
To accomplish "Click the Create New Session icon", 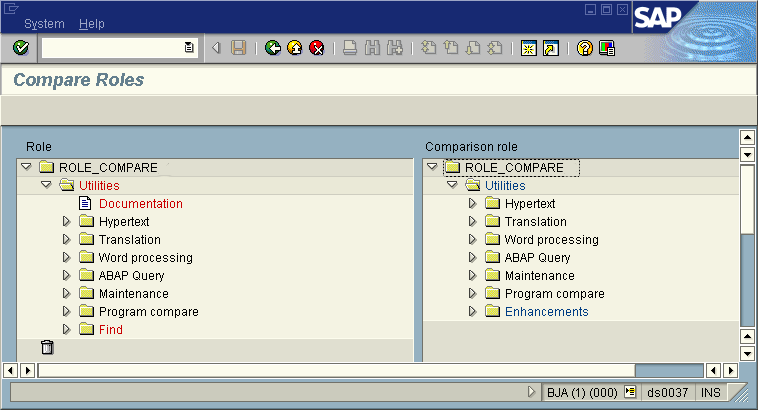I will pyautogui.click(x=529, y=48).
